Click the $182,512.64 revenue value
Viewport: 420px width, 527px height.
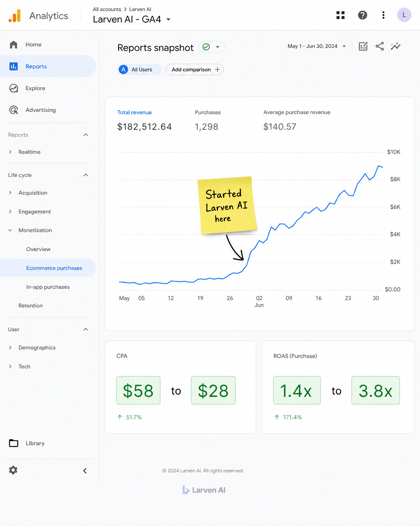pos(144,127)
